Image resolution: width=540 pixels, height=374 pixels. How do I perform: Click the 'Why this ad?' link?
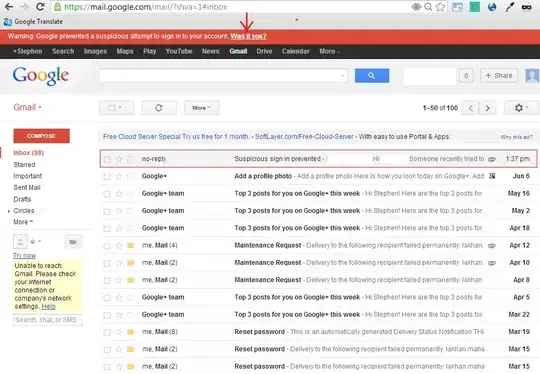point(517,137)
